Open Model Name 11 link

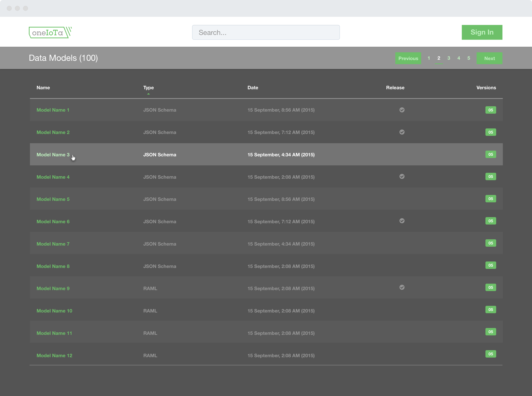[x=54, y=333]
